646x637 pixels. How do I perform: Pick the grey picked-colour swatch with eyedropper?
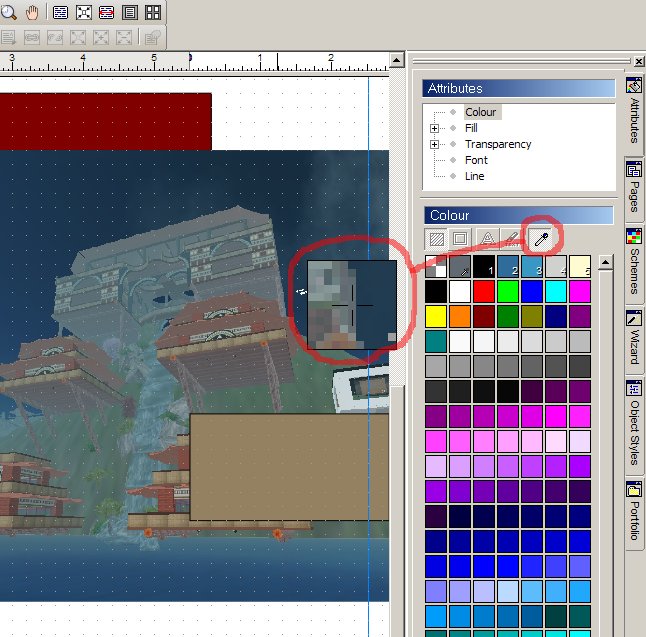point(459,266)
